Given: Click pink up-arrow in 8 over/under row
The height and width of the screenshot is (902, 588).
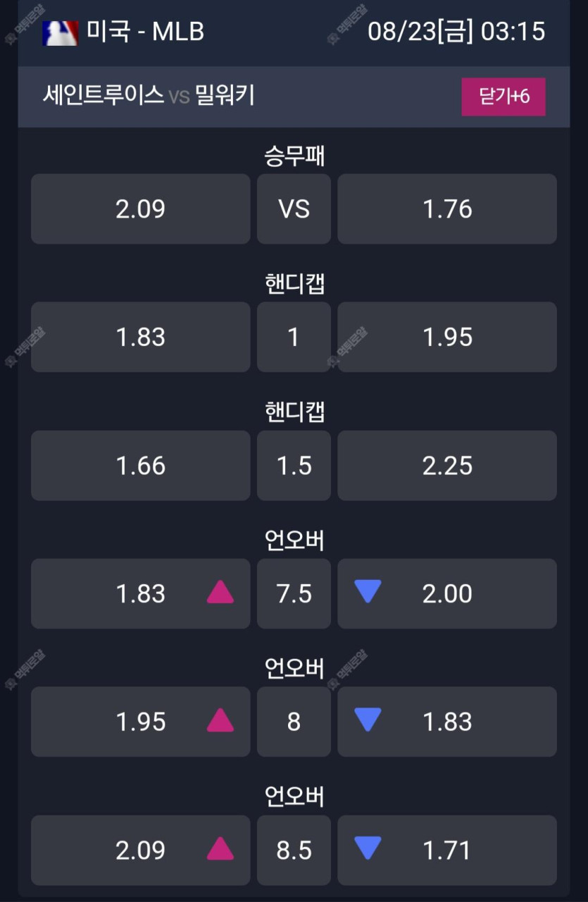Looking at the screenshot, I should click(220, 721).
